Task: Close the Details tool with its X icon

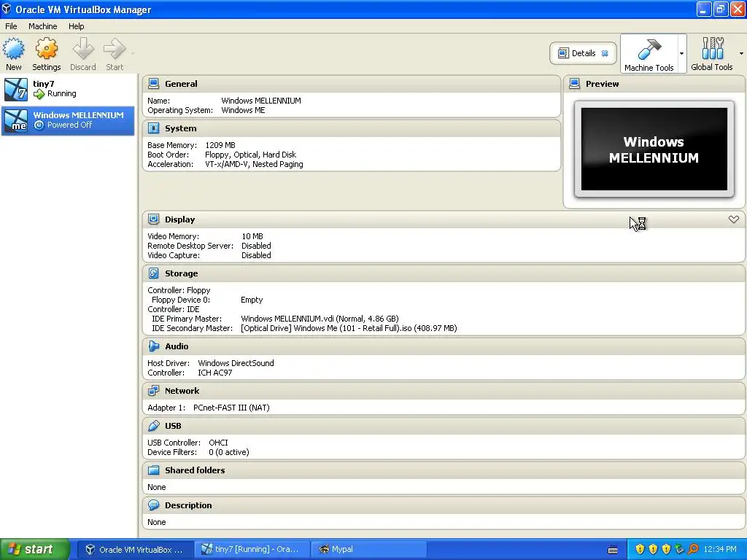Action: pos(605,53)
